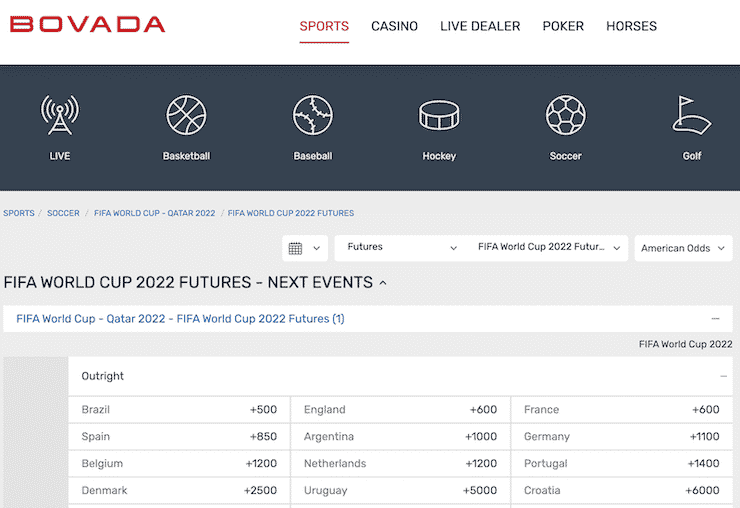This screenshot has height=508, width=740.
Task: Bet on Uruguay at +5000
Action: click(400, 490)
